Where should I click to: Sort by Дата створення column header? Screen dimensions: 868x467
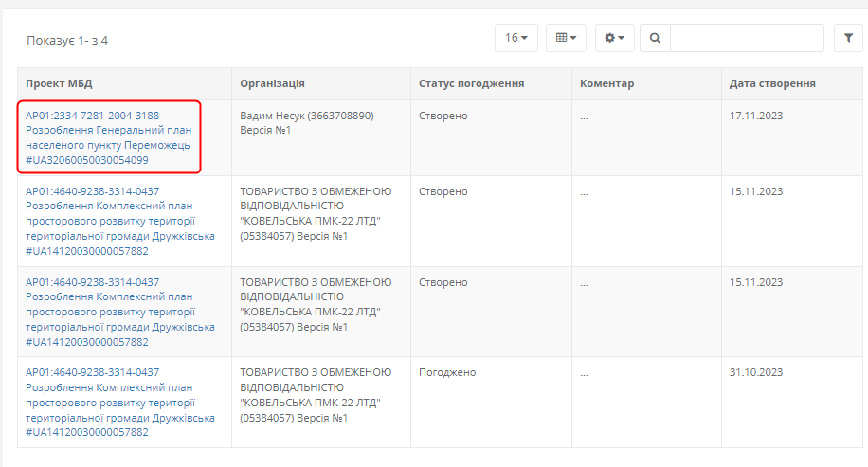point(772,83)
